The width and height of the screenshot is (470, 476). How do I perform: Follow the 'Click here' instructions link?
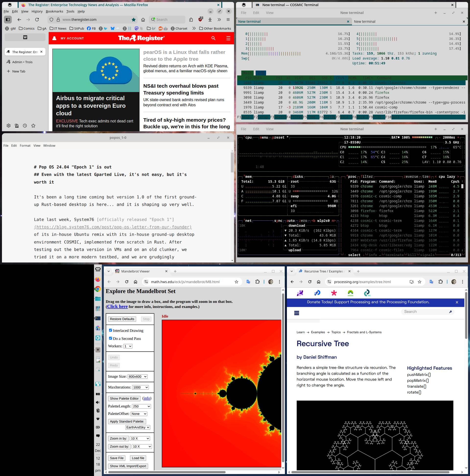pos(117,307)
